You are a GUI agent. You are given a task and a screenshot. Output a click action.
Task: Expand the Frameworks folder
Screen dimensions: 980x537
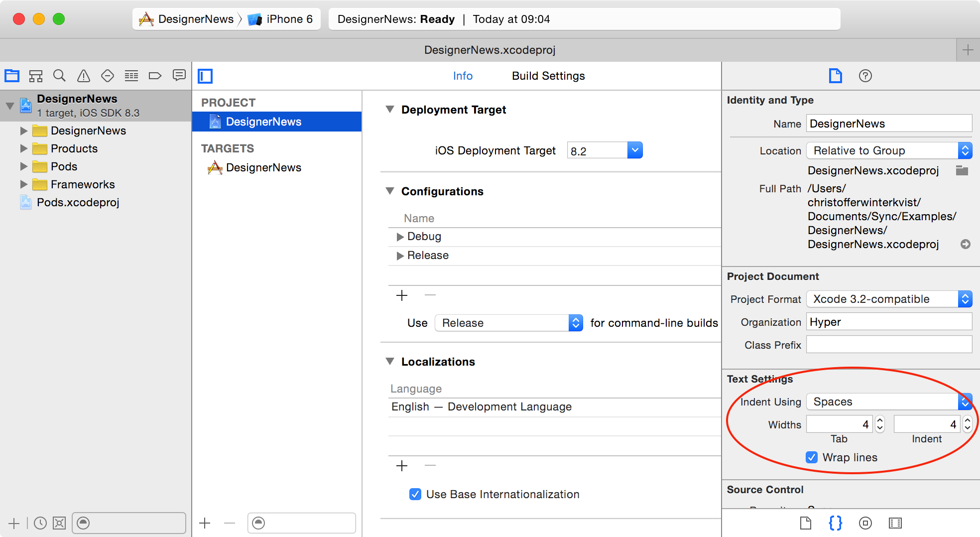23,184
